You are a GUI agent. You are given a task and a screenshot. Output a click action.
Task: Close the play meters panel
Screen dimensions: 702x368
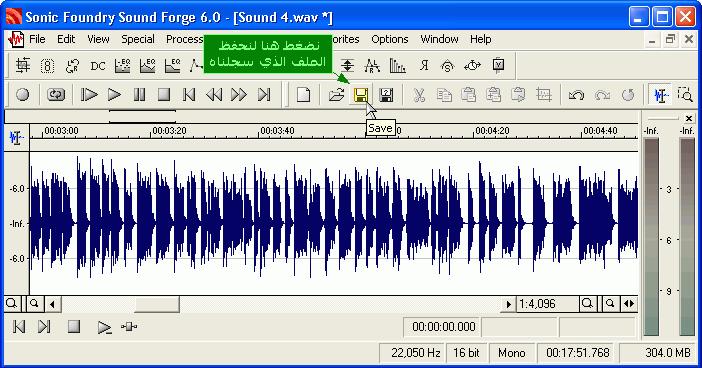click(x=689, y=118)
